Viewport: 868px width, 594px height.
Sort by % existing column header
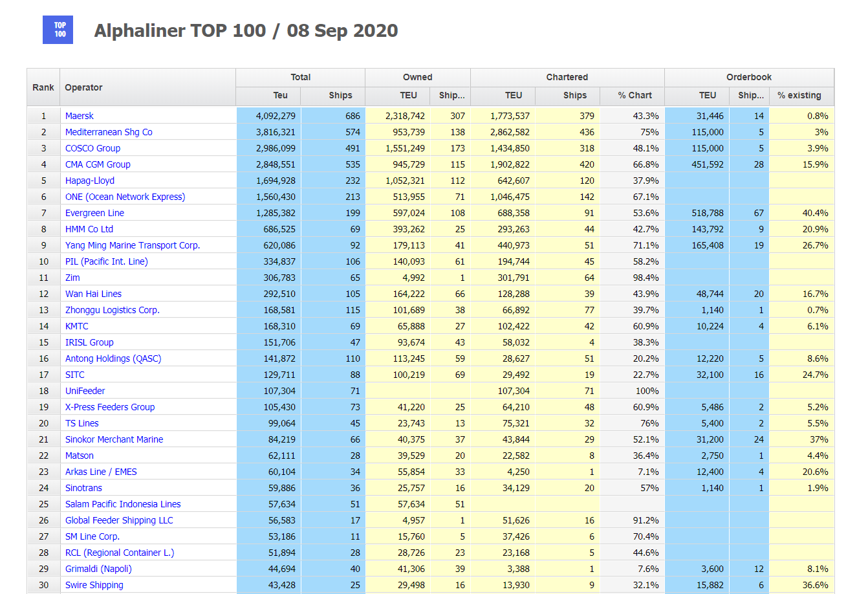801,96
